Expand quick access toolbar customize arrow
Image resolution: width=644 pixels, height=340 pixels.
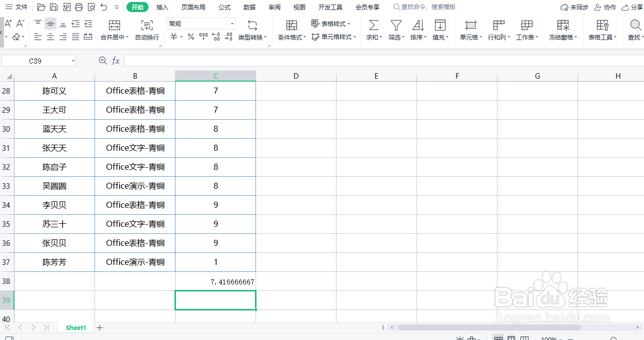(x=116, y=8)
